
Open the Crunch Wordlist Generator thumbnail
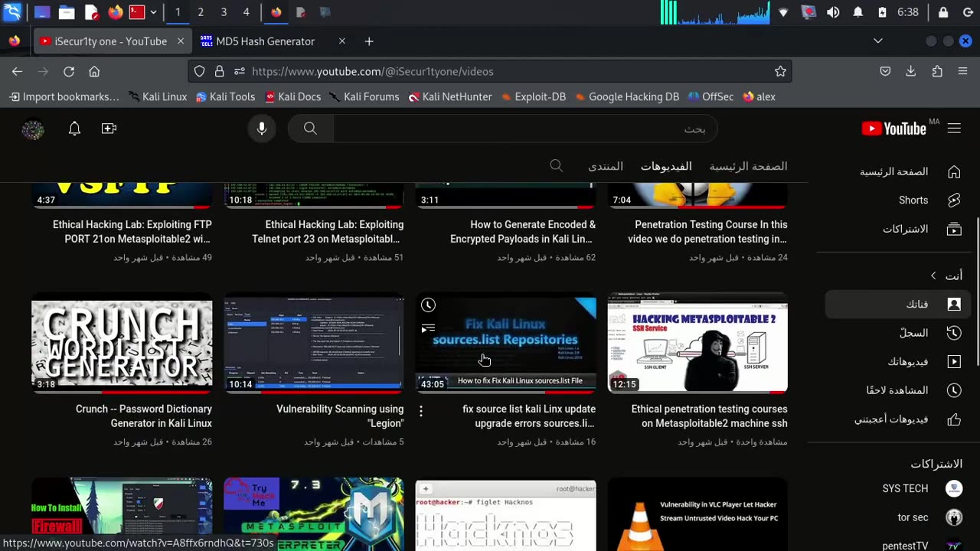pyautogui.click(x=122, y=343)
